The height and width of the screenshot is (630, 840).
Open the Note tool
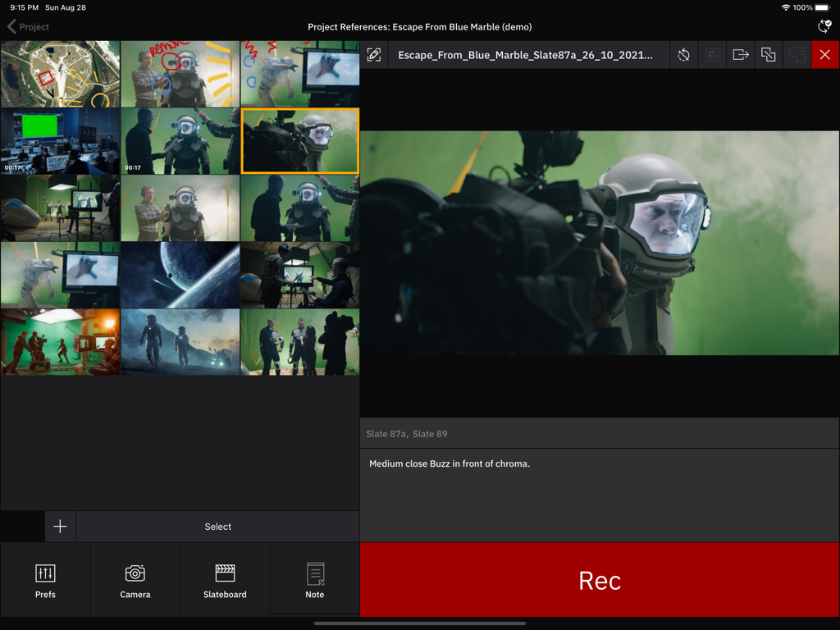click(314, 579)
